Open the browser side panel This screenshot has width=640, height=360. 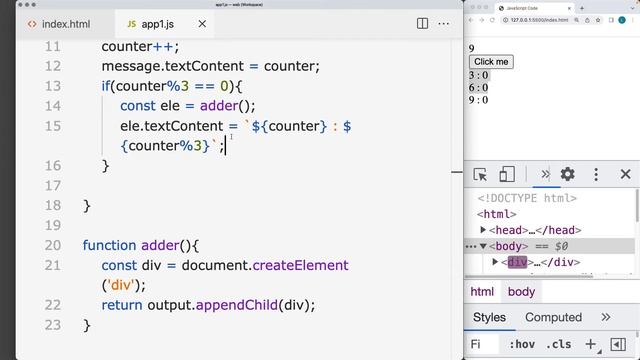click(x=611, y=20)
